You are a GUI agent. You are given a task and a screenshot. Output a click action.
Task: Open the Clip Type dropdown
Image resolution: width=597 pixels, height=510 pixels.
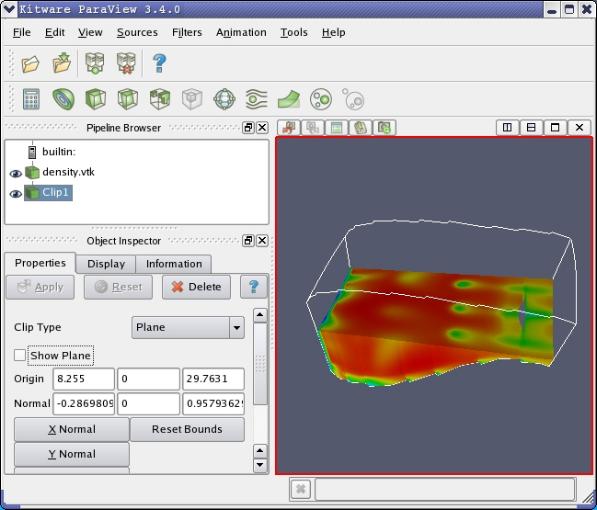[x=188, y=327]
